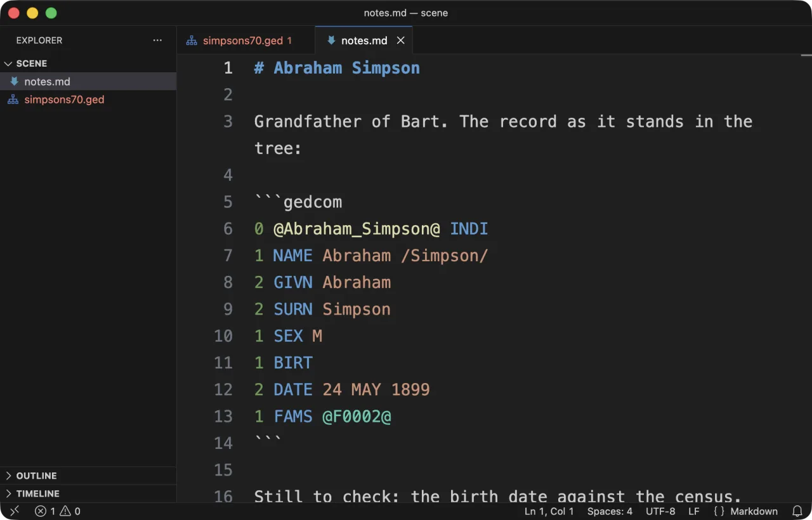Change encoding via UTF-8 indicator

coord(660,511)
